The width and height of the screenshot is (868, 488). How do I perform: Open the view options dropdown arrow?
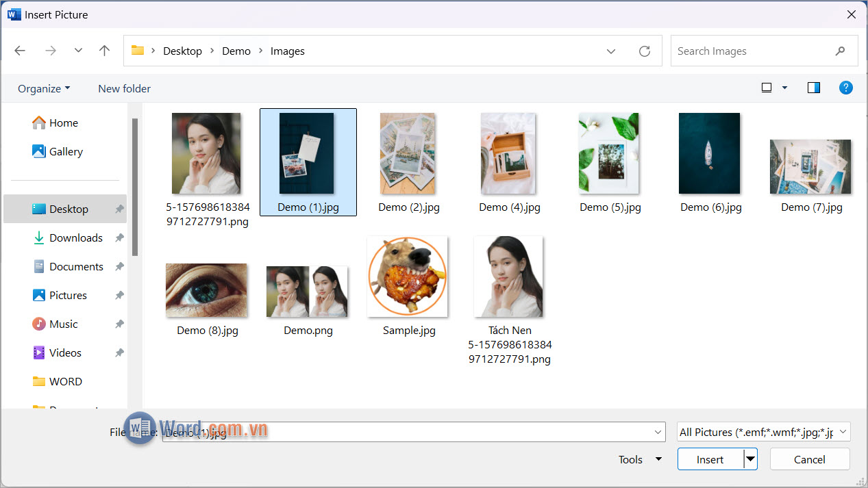pos(784,88)
